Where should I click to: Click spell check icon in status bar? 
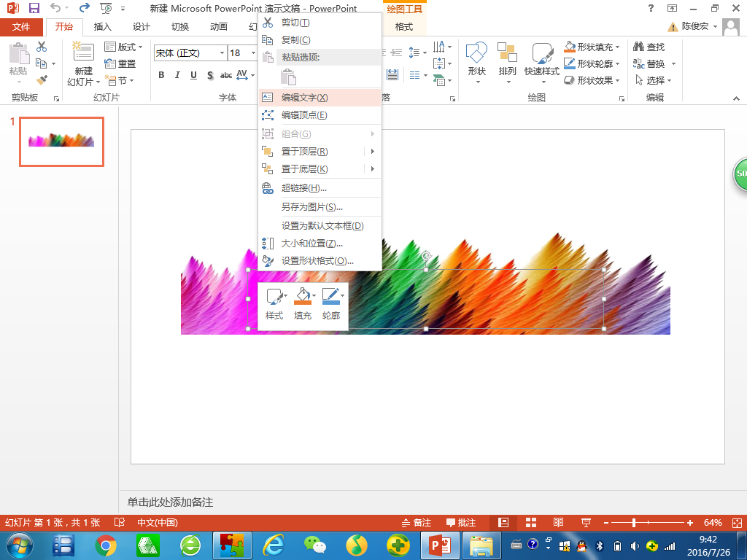120,522
